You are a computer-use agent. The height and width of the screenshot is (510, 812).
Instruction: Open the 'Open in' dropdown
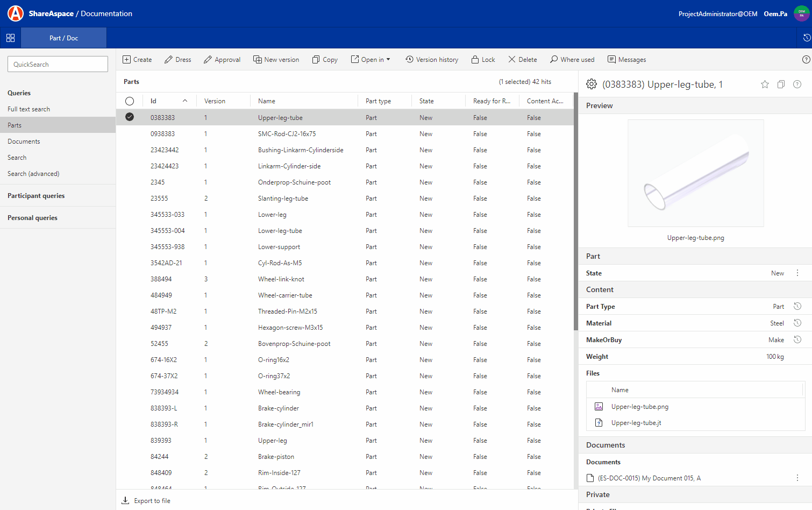click(x=371, y=59)
